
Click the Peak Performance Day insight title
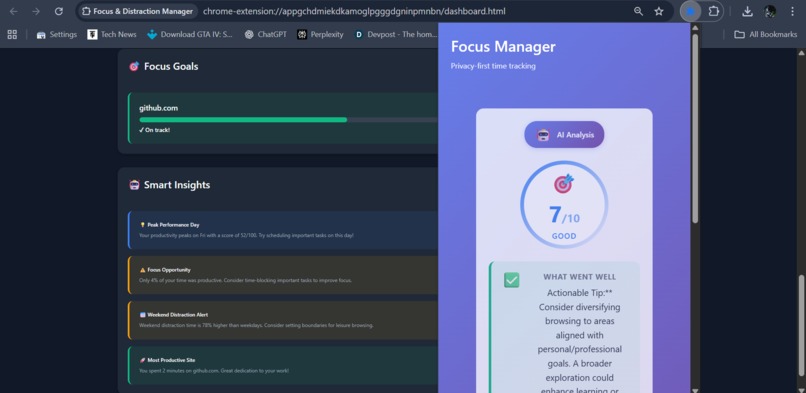pyautogui.click(x=173, y=224)
